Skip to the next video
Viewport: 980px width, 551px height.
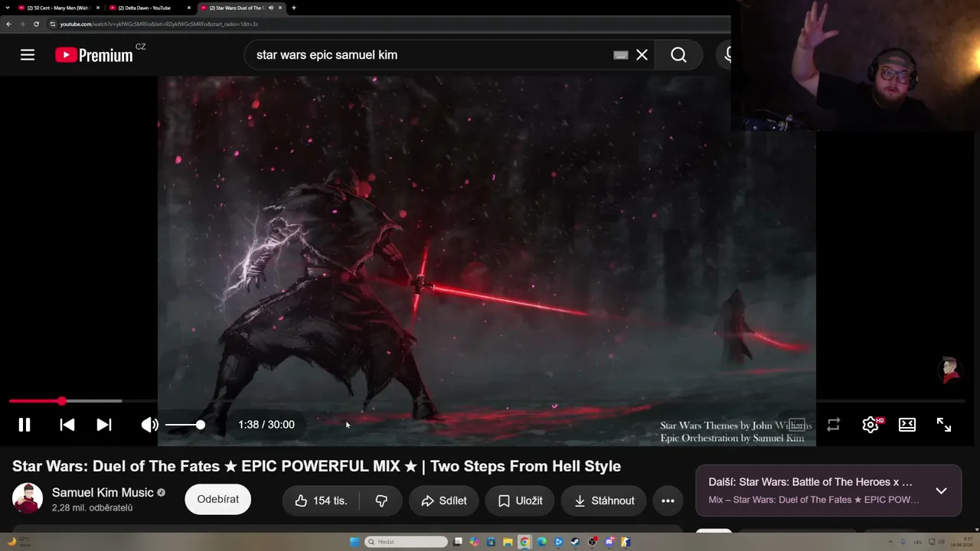coord(104,425)
